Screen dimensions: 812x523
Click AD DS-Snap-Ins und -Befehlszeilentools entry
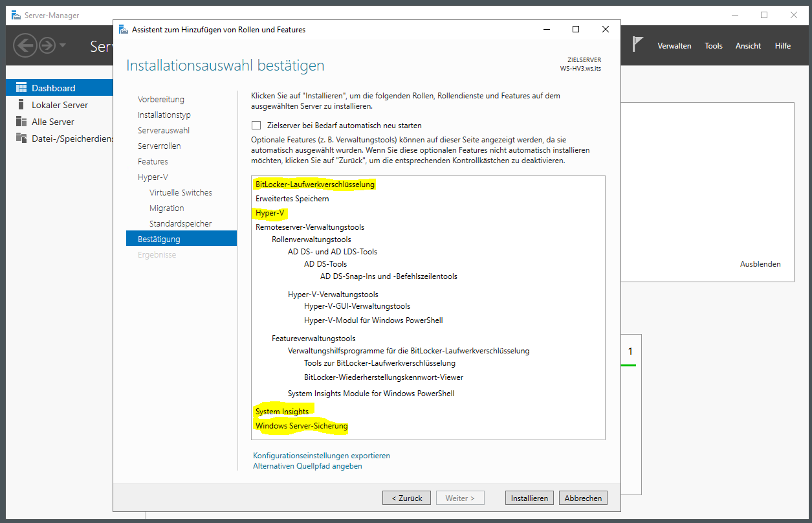(389, 276)
